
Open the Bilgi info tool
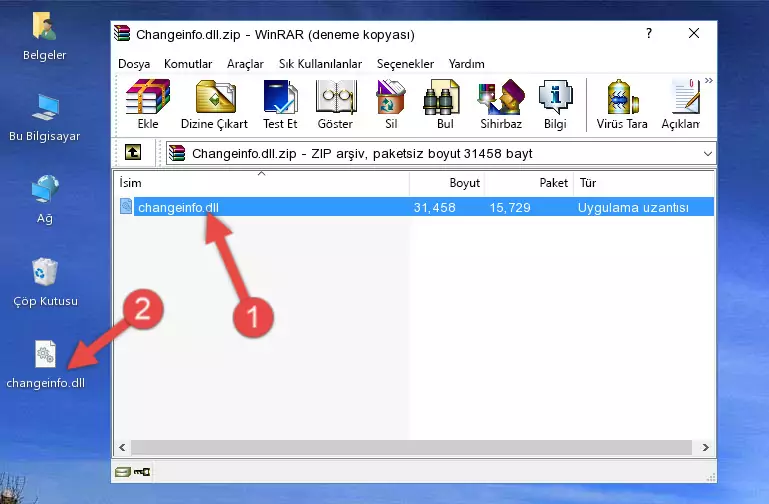pyautogui.click(x=555, y=104)
